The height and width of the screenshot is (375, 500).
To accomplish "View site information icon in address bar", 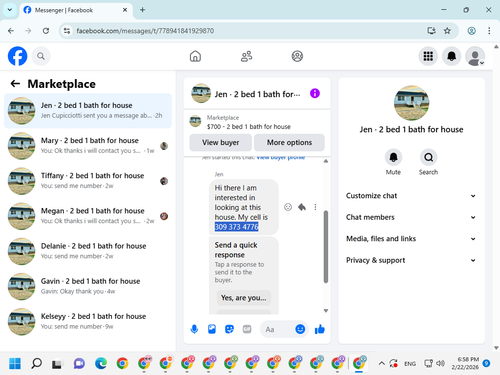I will click(67, 31).
